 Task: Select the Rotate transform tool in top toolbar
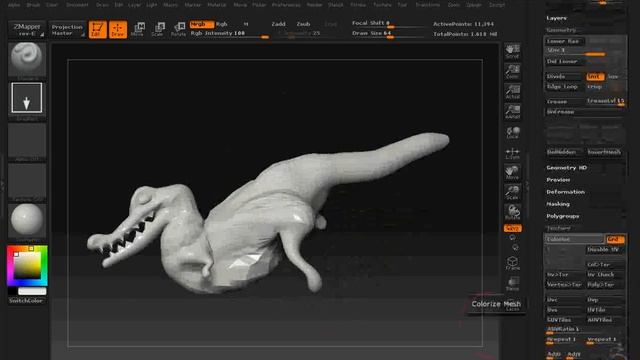[x=178, y=29]
